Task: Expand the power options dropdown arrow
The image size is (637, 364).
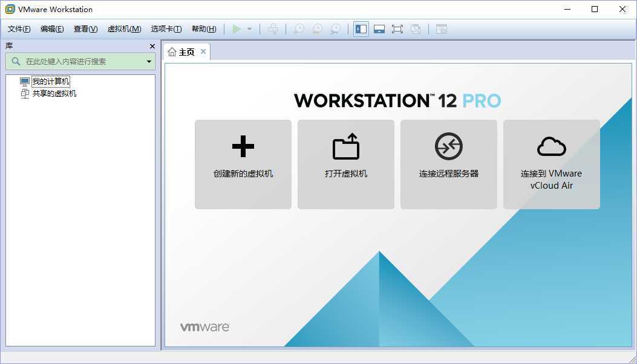Action: (249, 29)
